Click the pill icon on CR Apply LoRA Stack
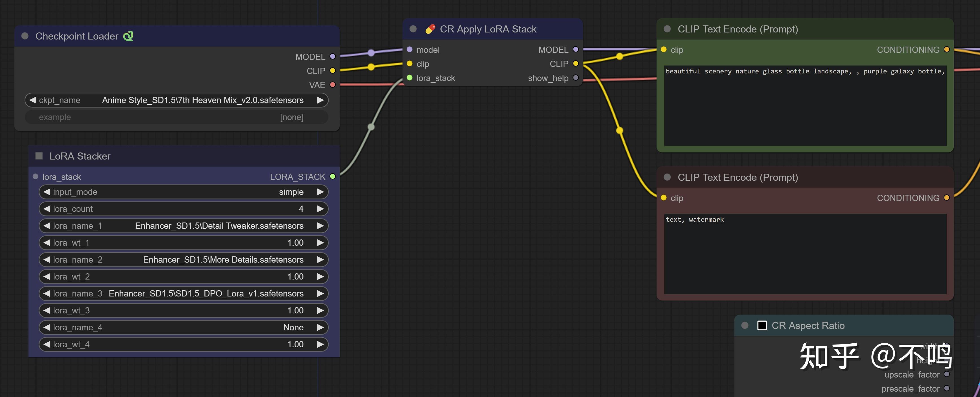Screen dimensions: 980x397 430,29
